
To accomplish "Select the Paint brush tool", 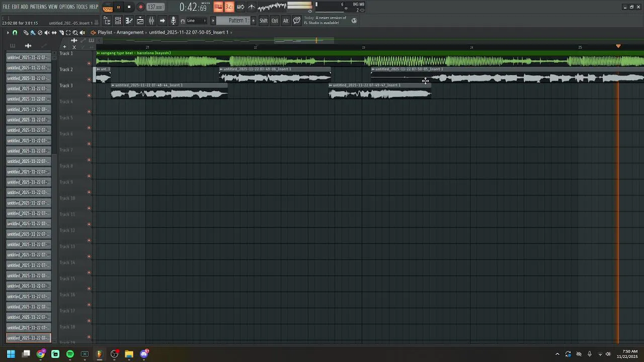I will point(33,33).
